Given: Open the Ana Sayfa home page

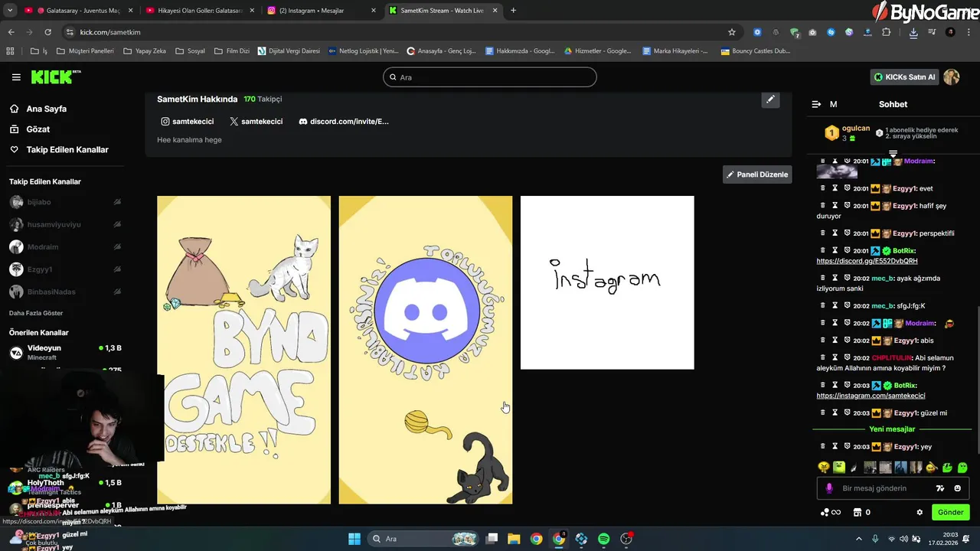Looking at the screenshot, I should pos(38,109).
